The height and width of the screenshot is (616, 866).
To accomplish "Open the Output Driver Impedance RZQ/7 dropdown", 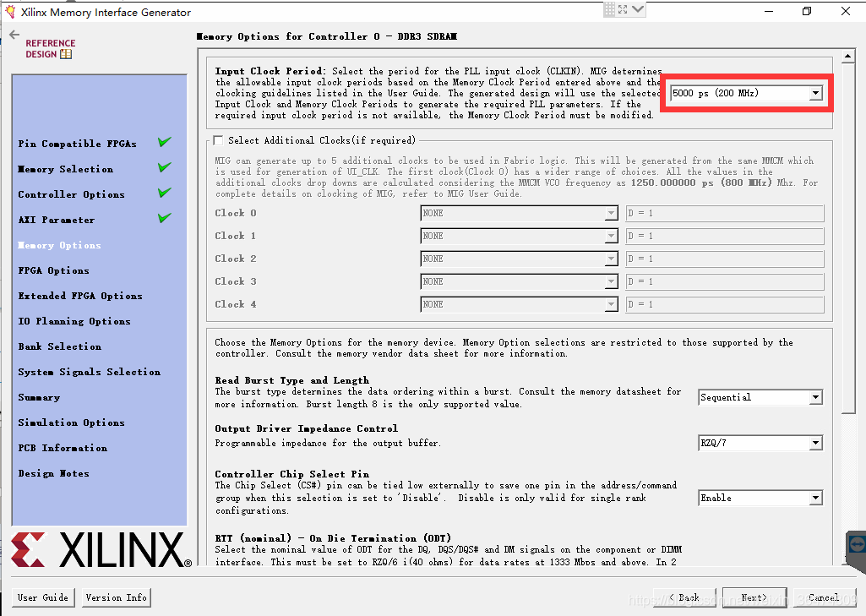I will click(x=760, y=443).
